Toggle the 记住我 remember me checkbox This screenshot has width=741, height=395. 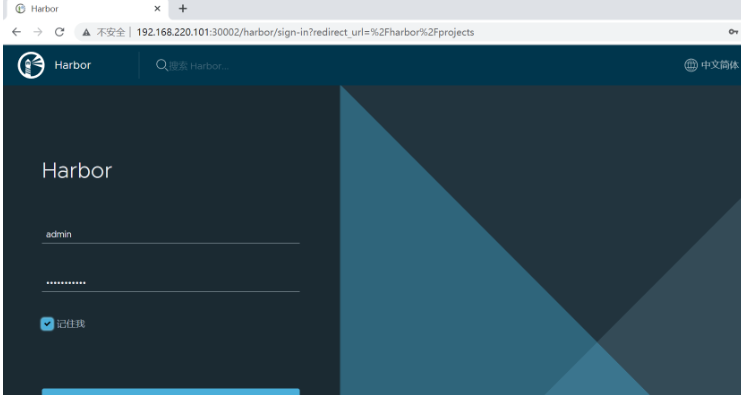[x=47, y=324]
